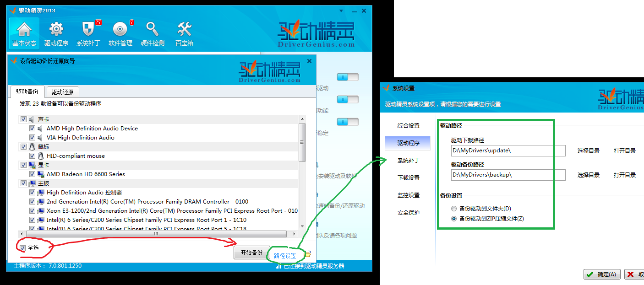The width and height of the screenshot is (644, 285).
Task: Uncheck VIA High Definition Audio
Action: tap(32, 138)
